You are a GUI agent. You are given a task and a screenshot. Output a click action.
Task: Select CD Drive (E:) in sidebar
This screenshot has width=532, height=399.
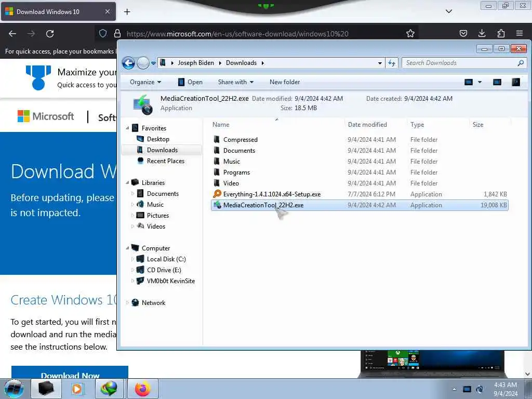pos(164,270)
